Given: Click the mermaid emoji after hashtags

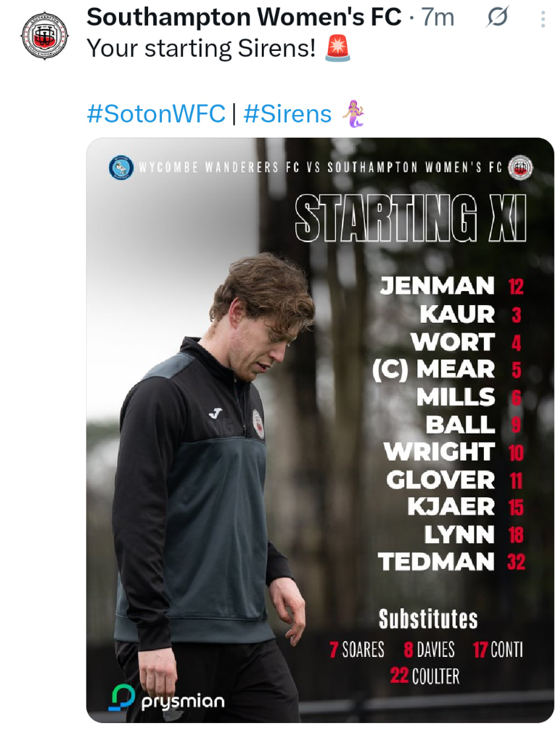Looking at the screenshot, I should pyautogui.click(x=353, y=114).
